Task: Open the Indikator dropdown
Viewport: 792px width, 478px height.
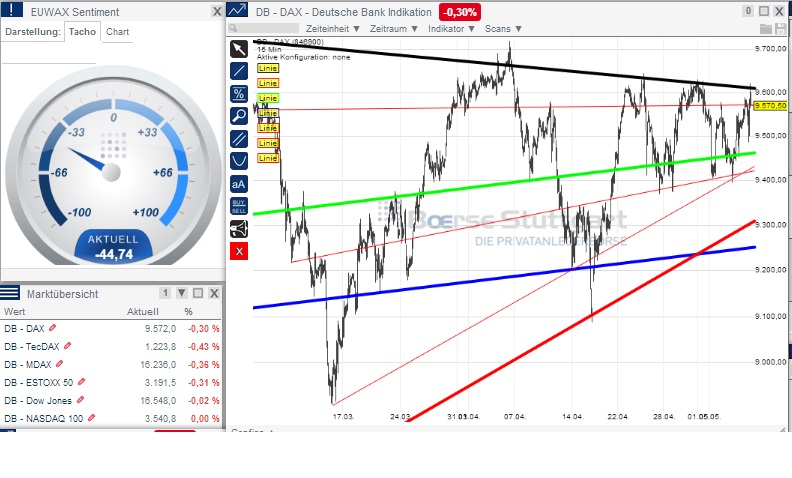Action: [452, 29]
